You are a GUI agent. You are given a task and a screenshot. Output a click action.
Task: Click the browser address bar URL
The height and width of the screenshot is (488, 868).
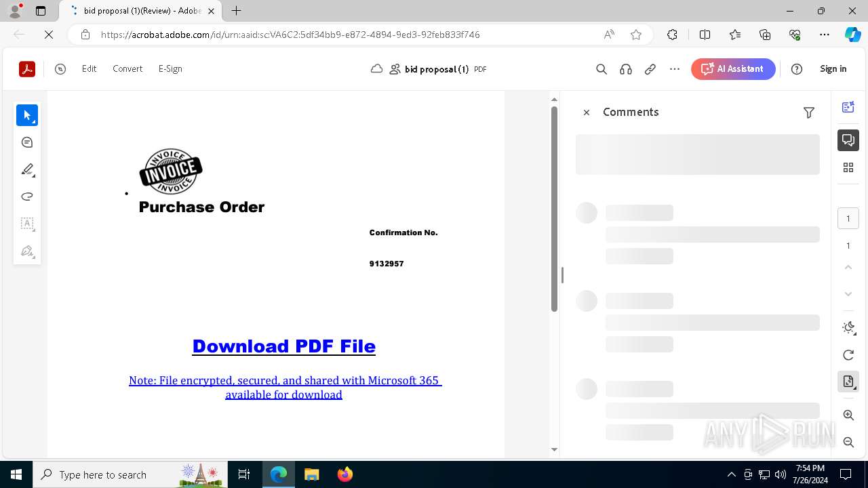(x=290, y=35)
